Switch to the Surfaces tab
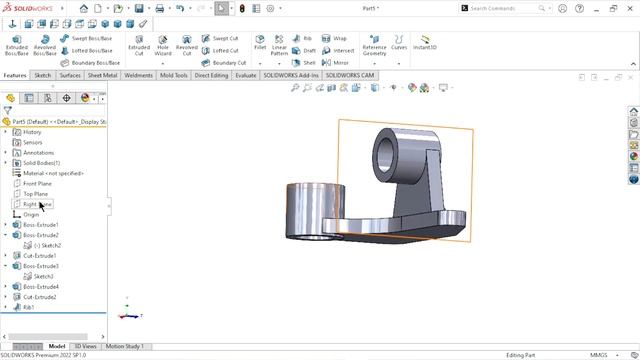The image size is (640, 360). [70, 76]
